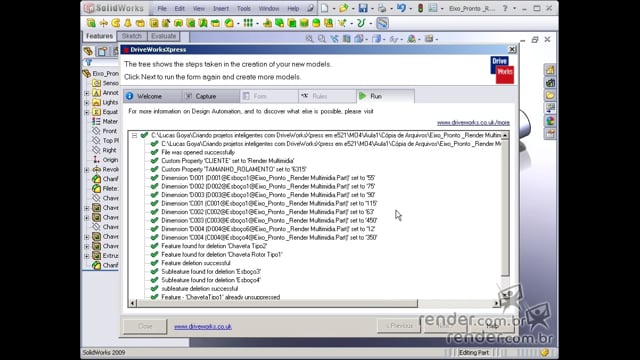Open the Custom Properties task pane icon
This screenshot has height=360, width=640.
(x=550, y=134)
